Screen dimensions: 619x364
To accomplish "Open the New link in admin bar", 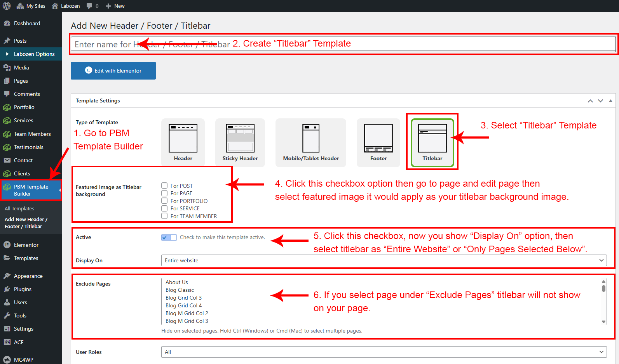I will 115,6.
